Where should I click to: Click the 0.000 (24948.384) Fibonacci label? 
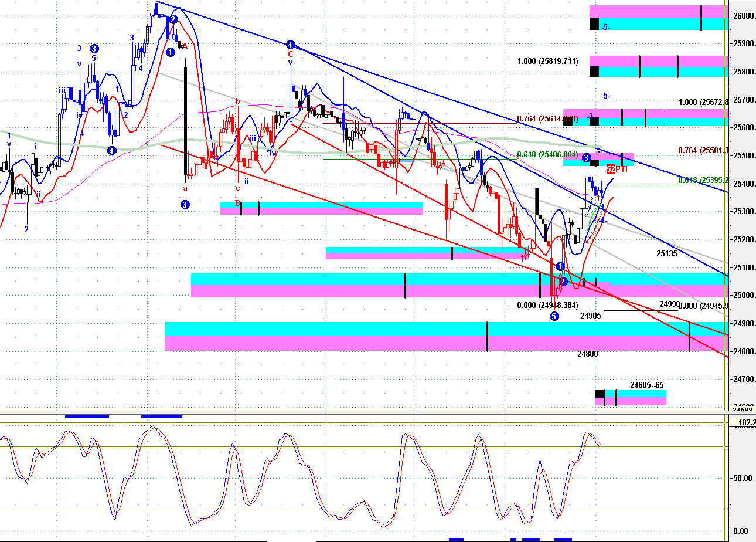click(x=548, y=306)
